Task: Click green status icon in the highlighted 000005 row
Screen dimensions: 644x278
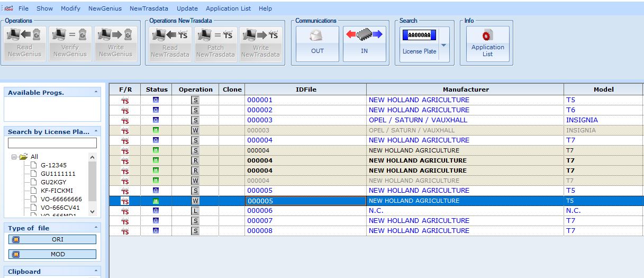Action: coord(156,201)
